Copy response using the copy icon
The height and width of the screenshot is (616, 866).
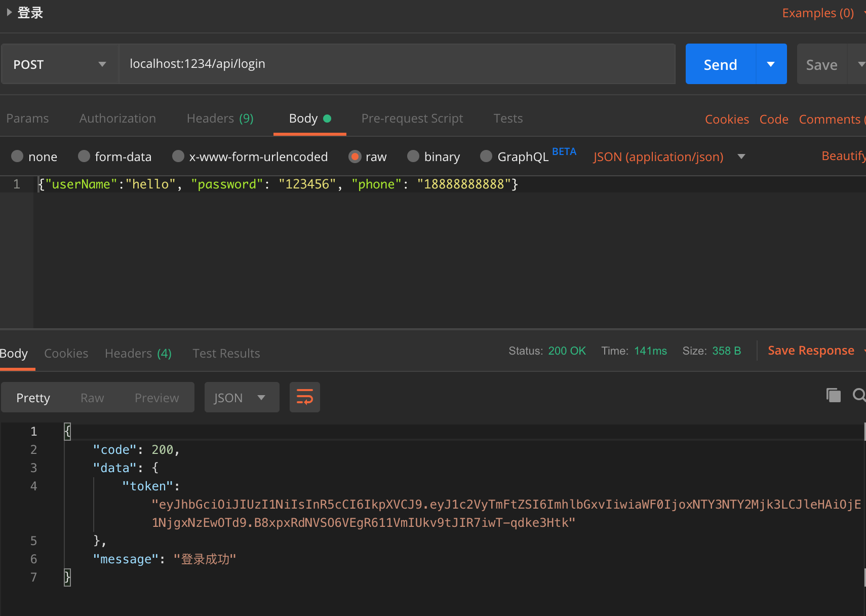click(833, 395)
